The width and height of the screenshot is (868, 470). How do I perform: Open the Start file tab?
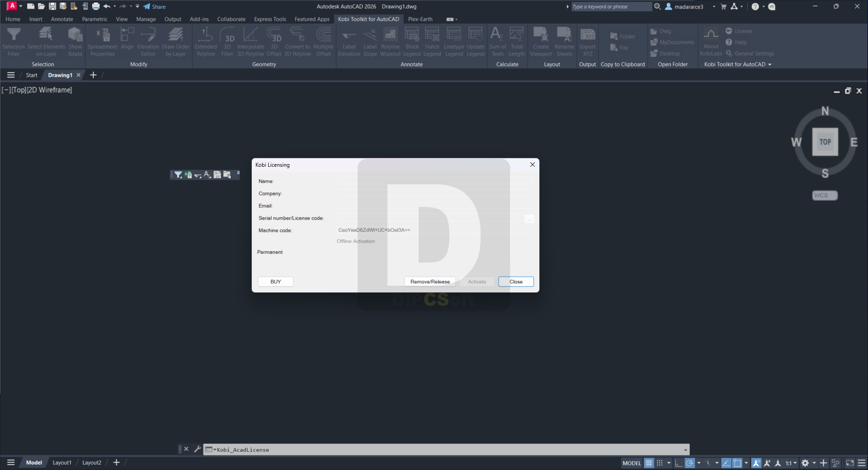[31, 75]
